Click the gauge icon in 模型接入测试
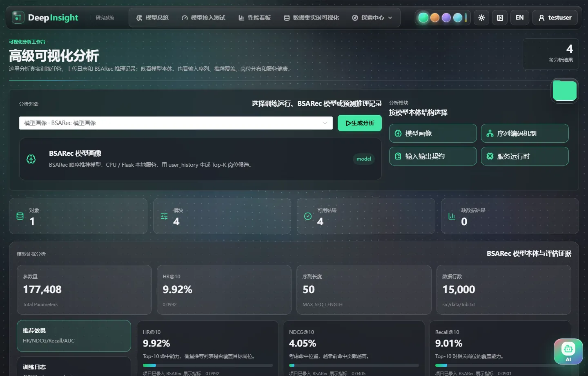This screenshot has width=588, height=376. (x=185, y=18)
